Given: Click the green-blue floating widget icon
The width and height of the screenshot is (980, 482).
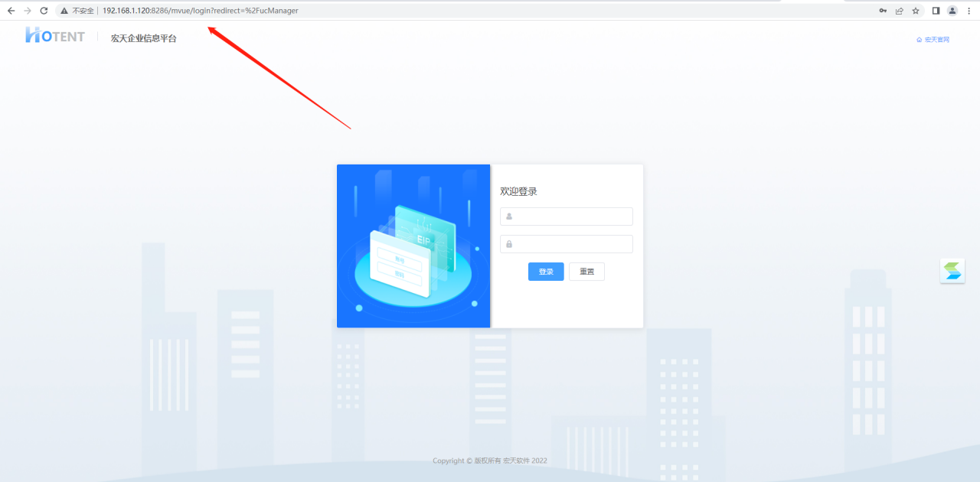Looking at the screenshot, I should (952, 271).
